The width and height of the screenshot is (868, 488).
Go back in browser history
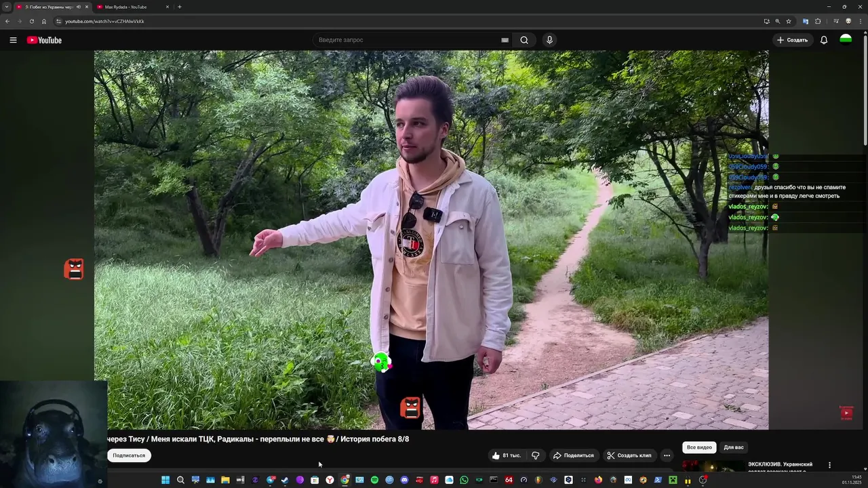pyautogui.click(x=7, y=21)
